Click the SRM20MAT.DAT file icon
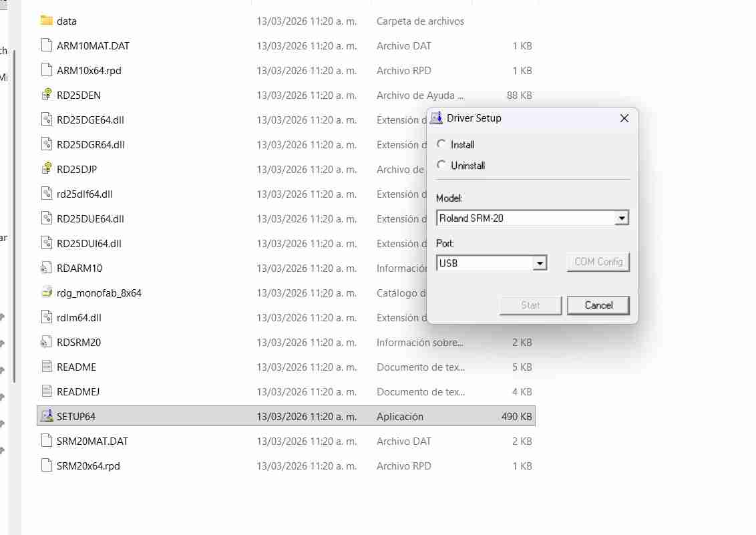The width and height of the screenshot is (756, 535). [x=46, y=441]
